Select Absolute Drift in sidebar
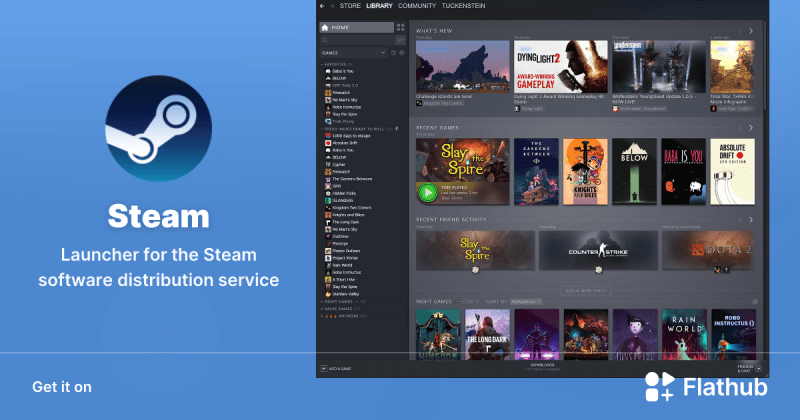Image resolution: width=800 pixels, height=420 pixels. click(341, 143)
